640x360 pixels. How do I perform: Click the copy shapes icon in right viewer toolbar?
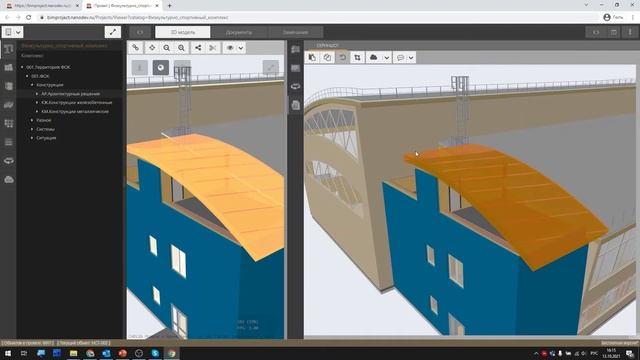click(x=327, y=58)
